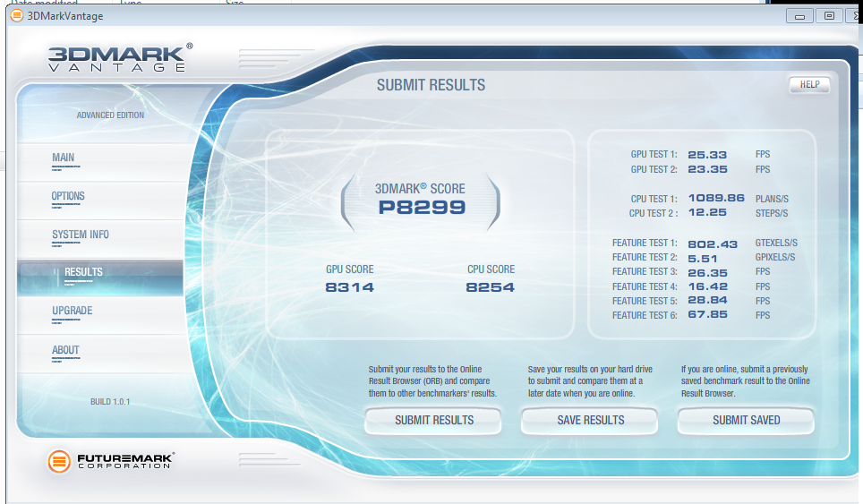The image size is (863, 504).
Task: Click the Submit Results button
Action: point(433,421)
